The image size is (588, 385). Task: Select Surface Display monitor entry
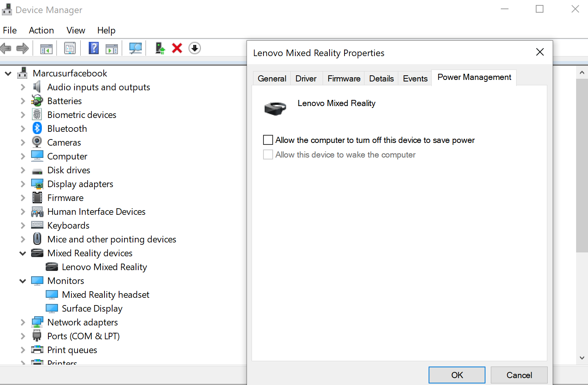click(92, 309)
